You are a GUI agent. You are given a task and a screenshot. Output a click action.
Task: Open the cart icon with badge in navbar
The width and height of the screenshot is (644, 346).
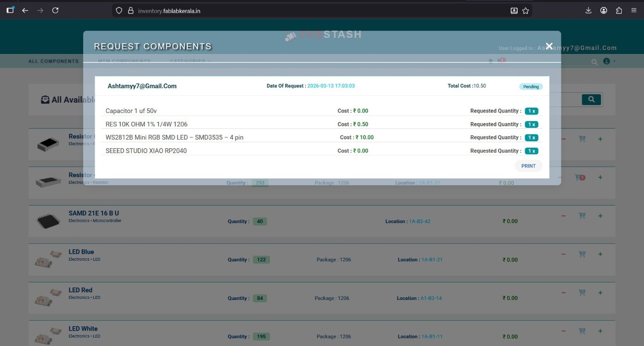[x=501, y=61]
